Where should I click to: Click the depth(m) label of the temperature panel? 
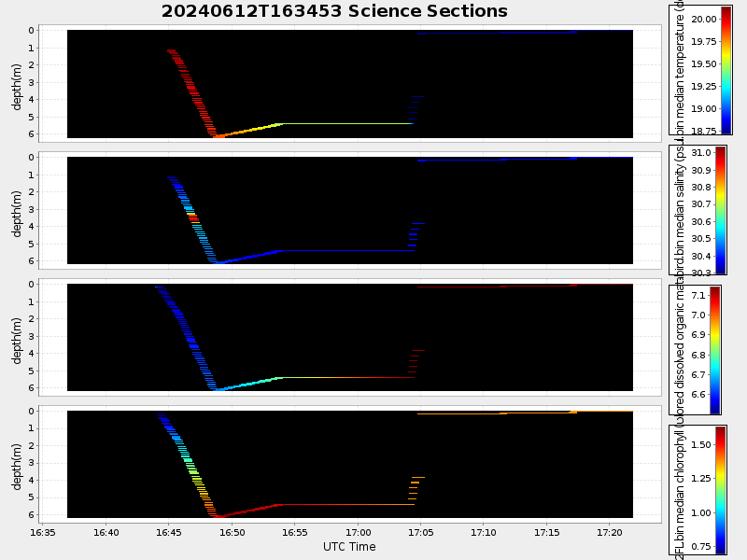point(17,87)
